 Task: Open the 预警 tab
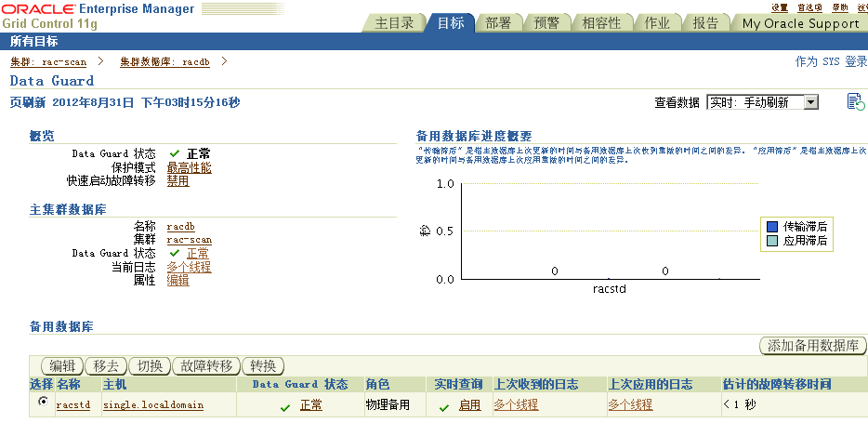[546, 23]
